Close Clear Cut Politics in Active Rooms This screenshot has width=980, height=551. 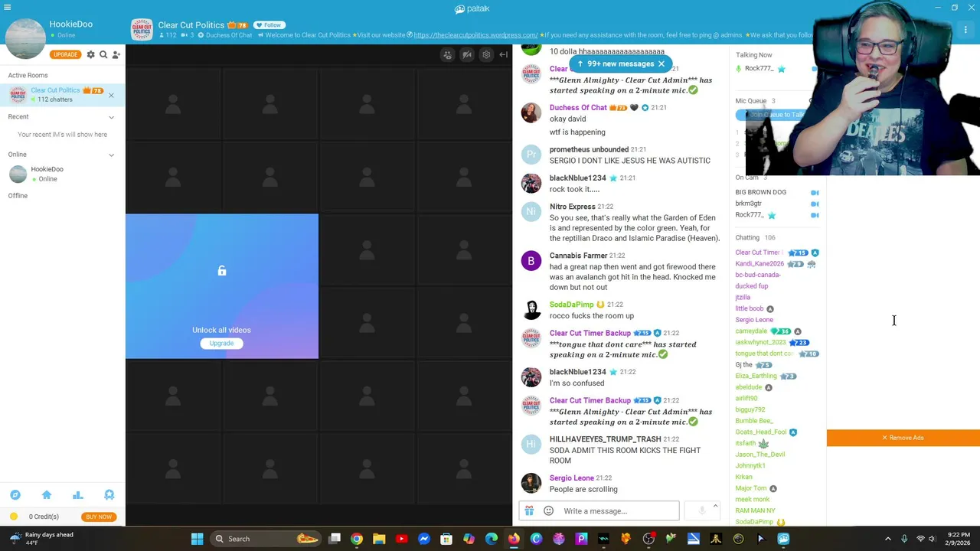111,95
